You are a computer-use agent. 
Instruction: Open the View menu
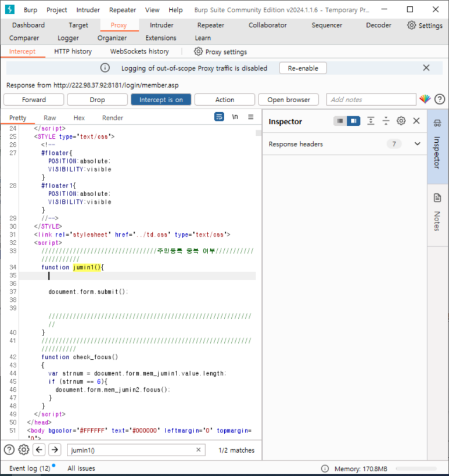(152, 10)
